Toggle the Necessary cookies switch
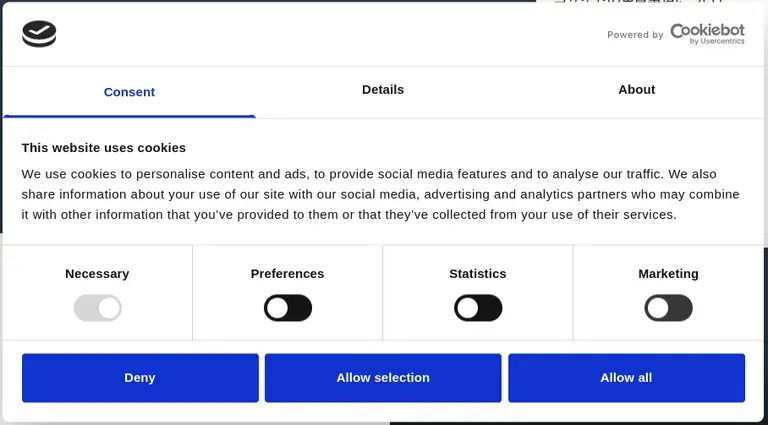 (97, 308)
